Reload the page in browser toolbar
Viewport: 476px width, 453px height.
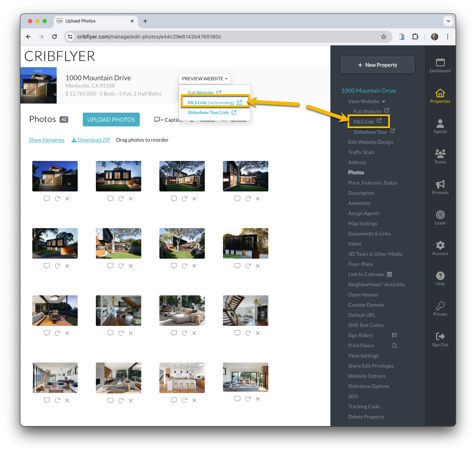pyautogui.click(x=54, y=37)
